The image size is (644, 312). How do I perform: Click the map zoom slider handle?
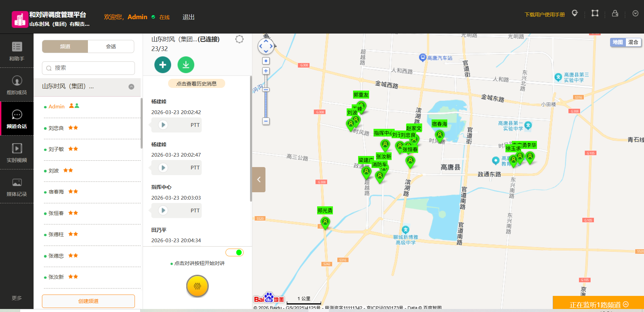point(266,90)
